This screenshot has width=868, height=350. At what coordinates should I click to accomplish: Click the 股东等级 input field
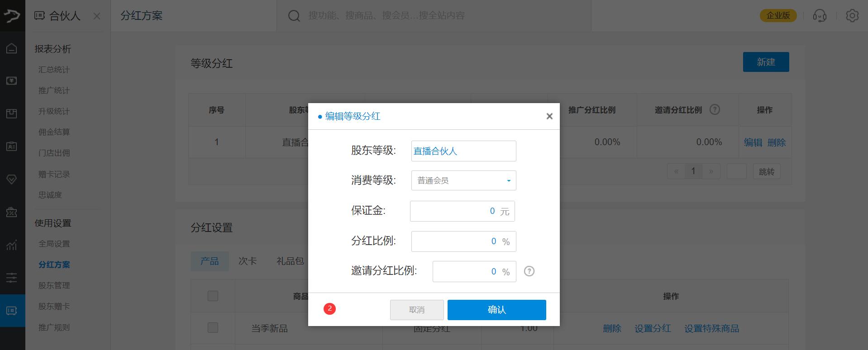pyautogui.click(x=463, y=151)
